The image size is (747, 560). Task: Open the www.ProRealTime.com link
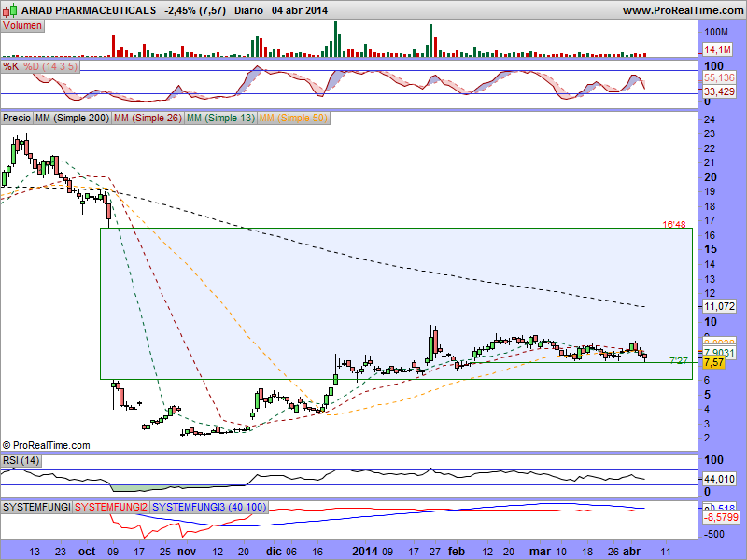tap(683, 10)
